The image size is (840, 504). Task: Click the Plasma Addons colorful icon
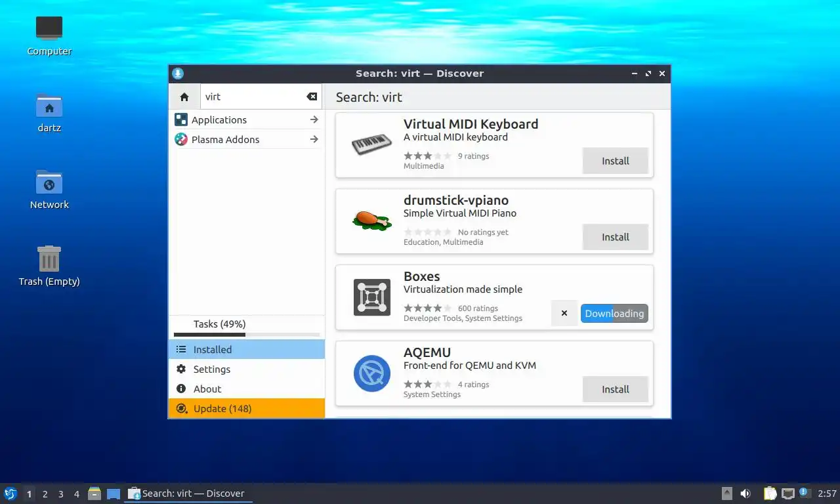click(x=181, y=139)
